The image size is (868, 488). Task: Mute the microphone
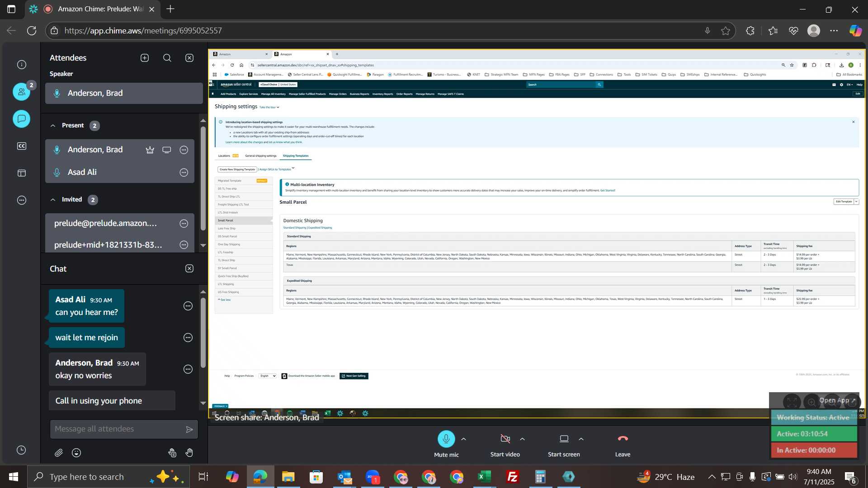point(446,439)
